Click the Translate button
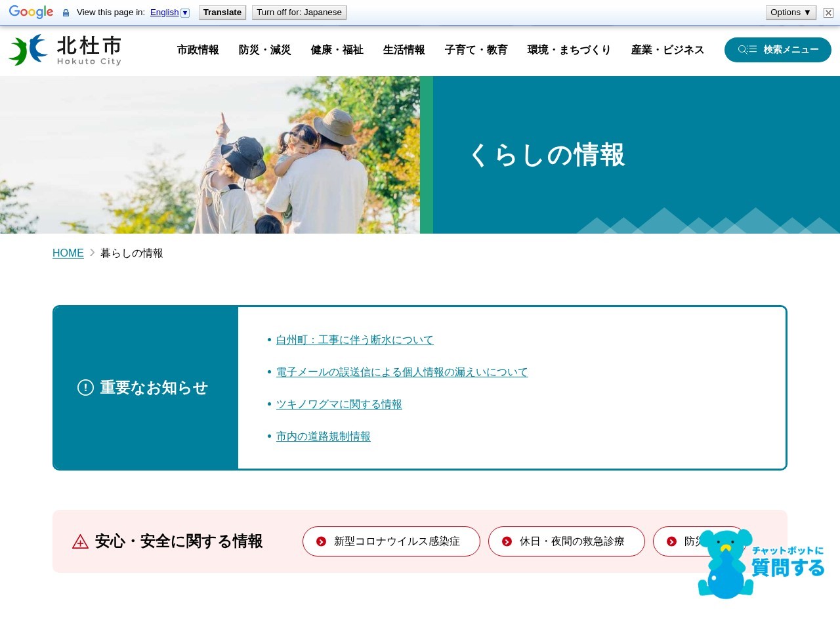Image resolution: width=840 pixels, height=630 pixels. [222, 12]
